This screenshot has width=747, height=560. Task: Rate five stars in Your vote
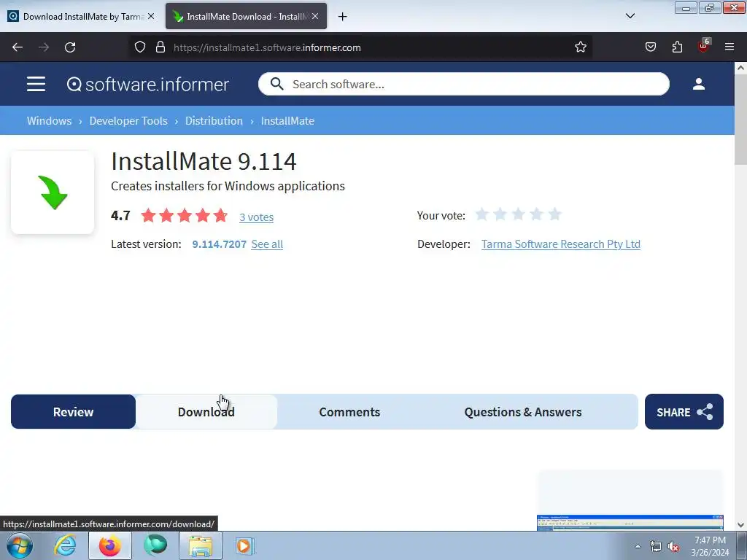[x=554, y=214]
